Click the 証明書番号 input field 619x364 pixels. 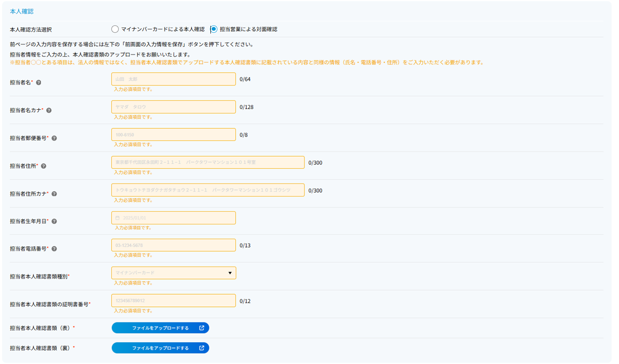173,301
